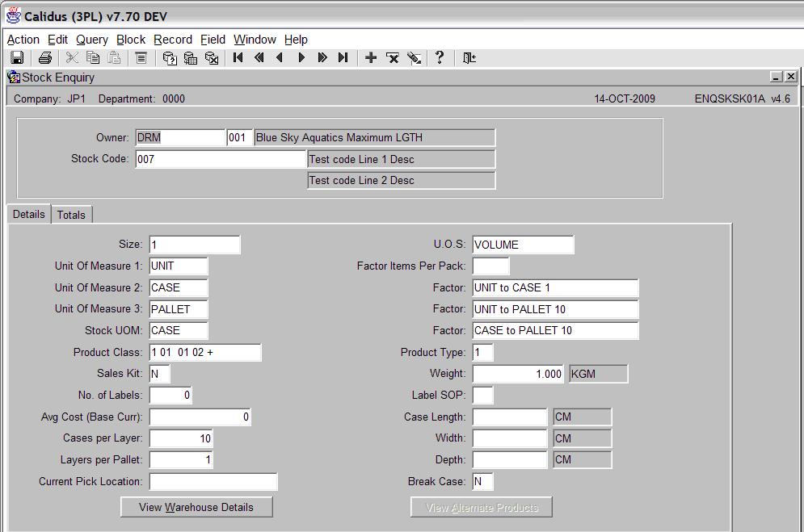Image resolution: width=804 pixels, height=532 pixels.
Task: Click the Product Type field
Action: [x=482, y=352]
